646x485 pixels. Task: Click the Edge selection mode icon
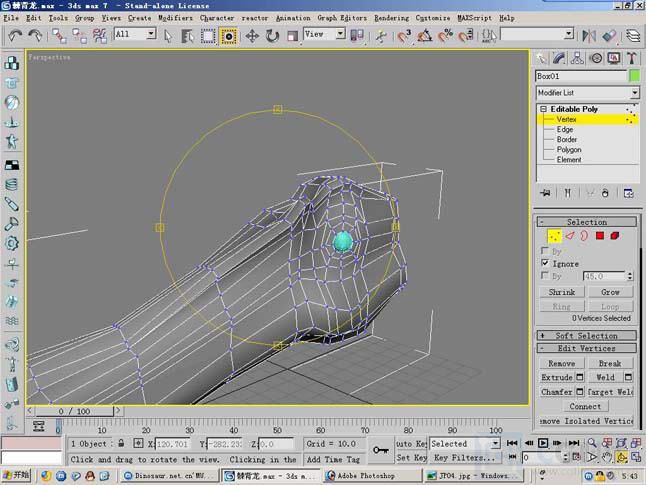[569, 236]
